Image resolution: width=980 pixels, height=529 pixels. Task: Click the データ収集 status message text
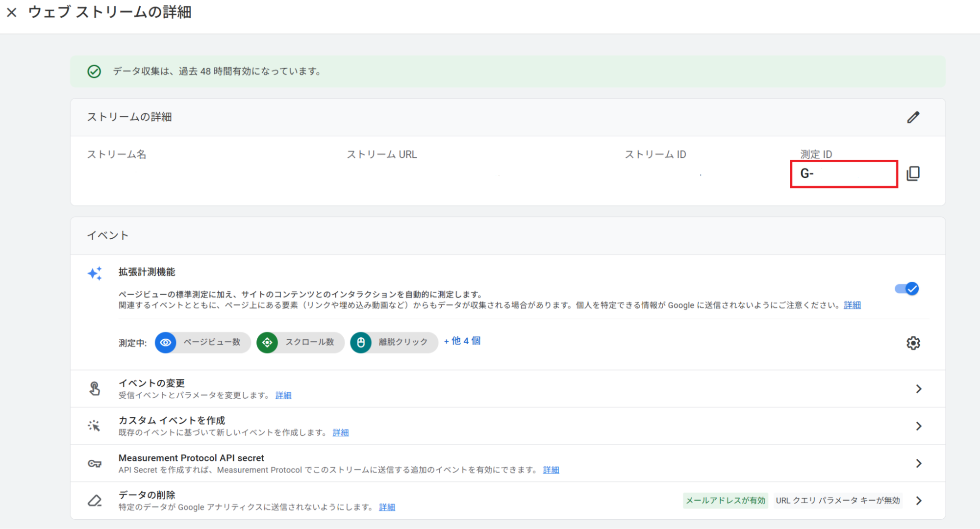[218, 71]
